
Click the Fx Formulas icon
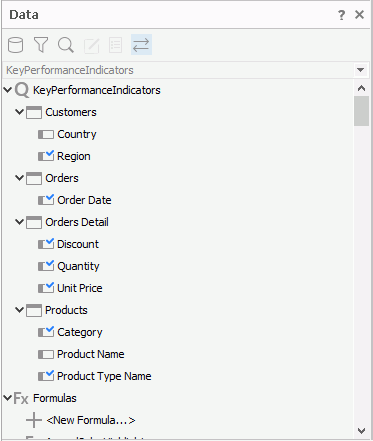pyautogui.click(x=21, y=398)
